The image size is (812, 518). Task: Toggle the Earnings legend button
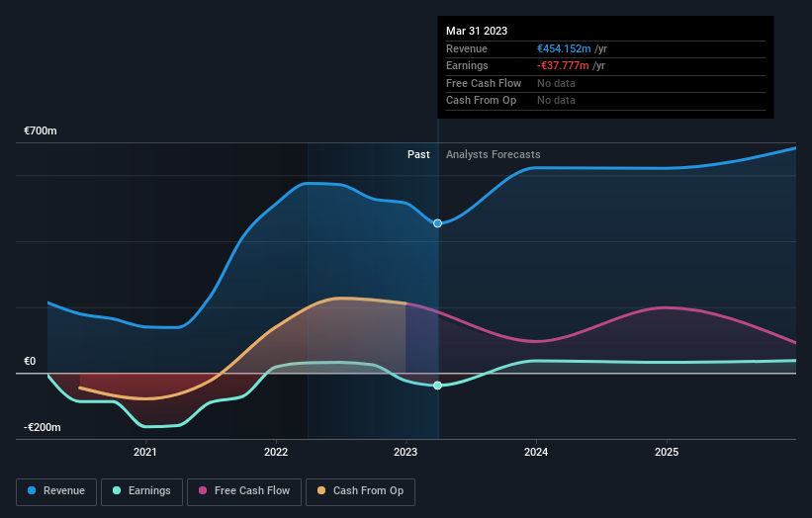141,491
